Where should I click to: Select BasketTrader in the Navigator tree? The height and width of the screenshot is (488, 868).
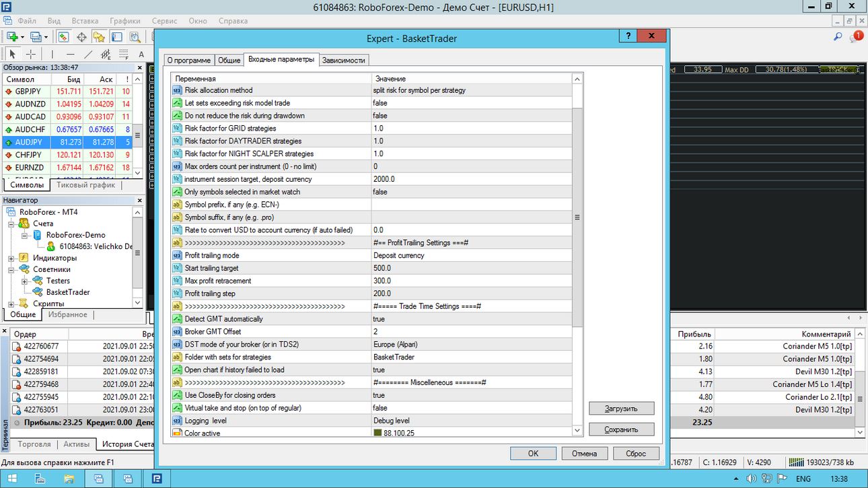click(x=68, y=292)
